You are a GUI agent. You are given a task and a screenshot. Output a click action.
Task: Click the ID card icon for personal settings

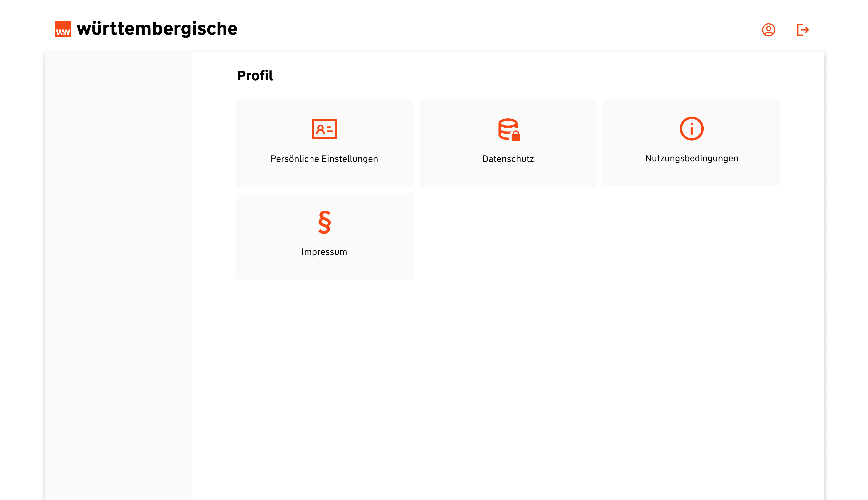tap(324, 129)
